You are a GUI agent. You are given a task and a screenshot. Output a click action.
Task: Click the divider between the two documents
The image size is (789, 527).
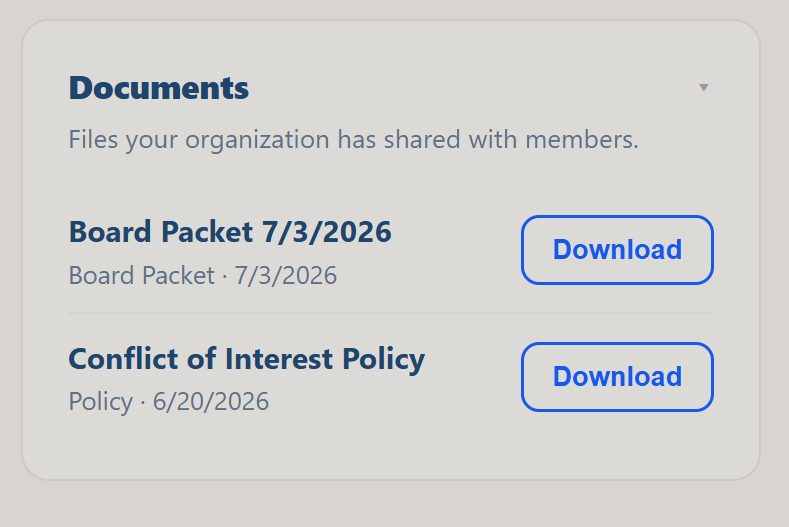391,313
